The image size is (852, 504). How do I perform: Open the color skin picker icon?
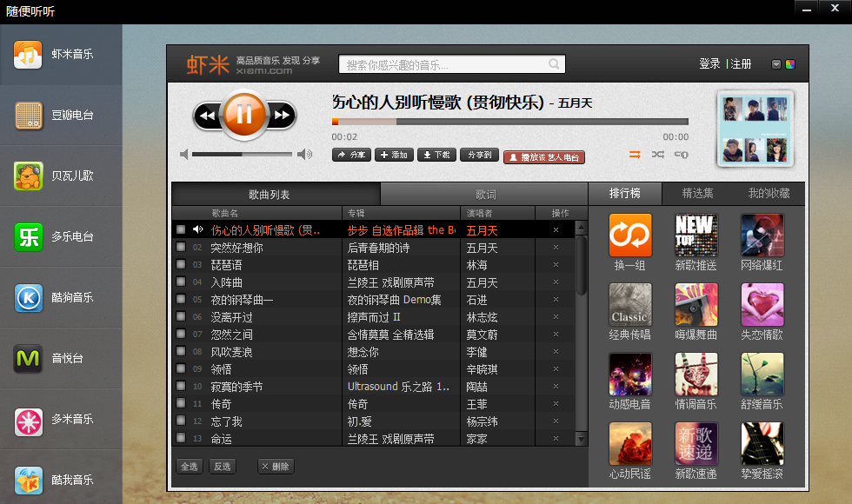tap(790, 64)
